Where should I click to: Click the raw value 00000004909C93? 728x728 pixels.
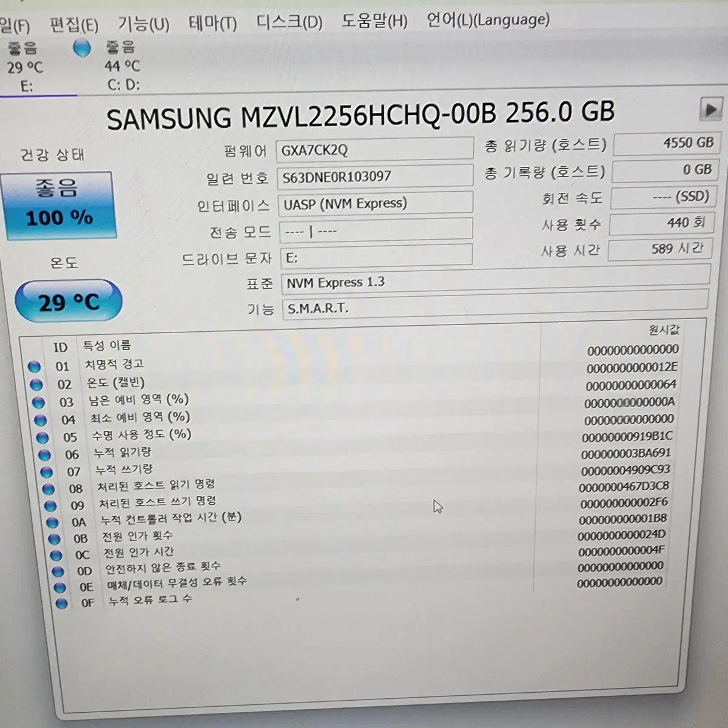[x=625, y=470]
